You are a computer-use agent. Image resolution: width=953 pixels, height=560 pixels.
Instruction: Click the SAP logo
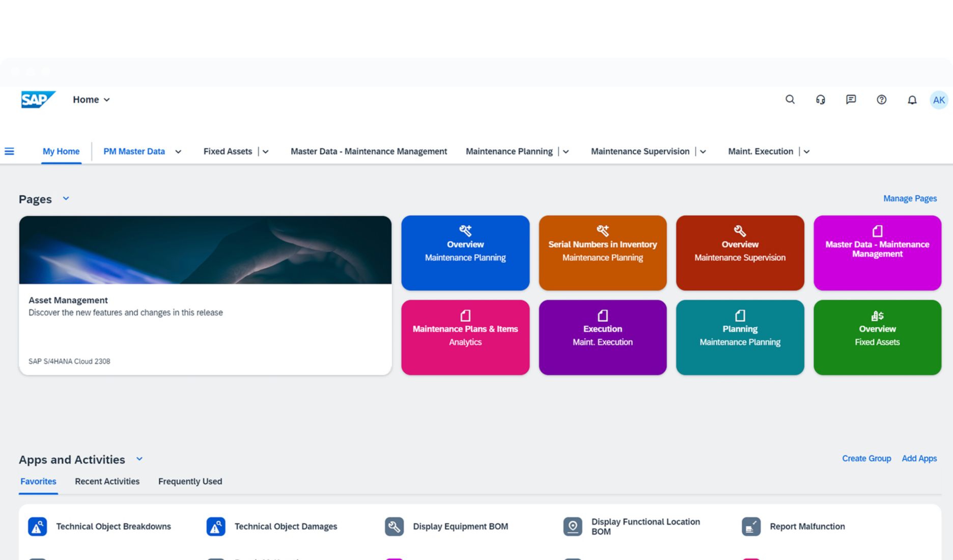[38, 99]
